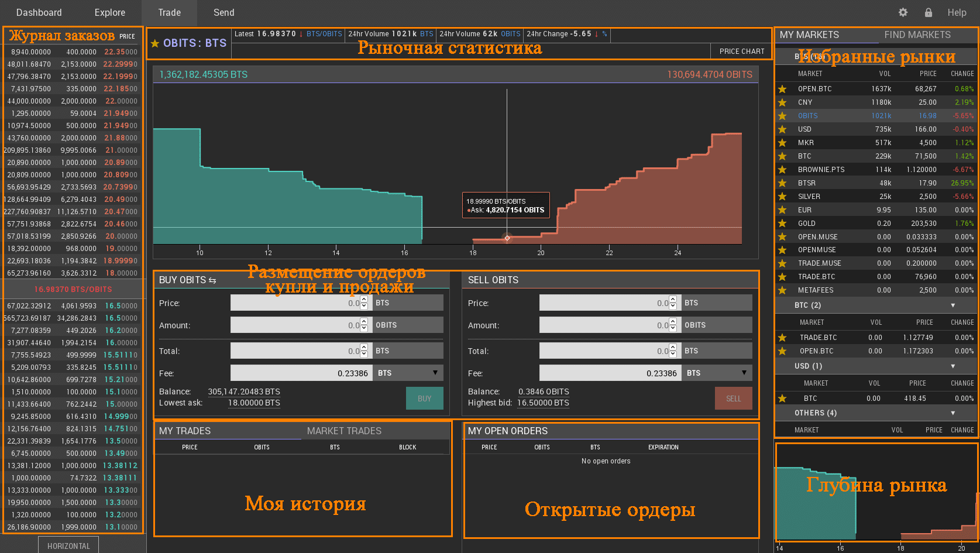
Task: Click sell balance 0.3846 OBITS
Action: click(544, 391)
